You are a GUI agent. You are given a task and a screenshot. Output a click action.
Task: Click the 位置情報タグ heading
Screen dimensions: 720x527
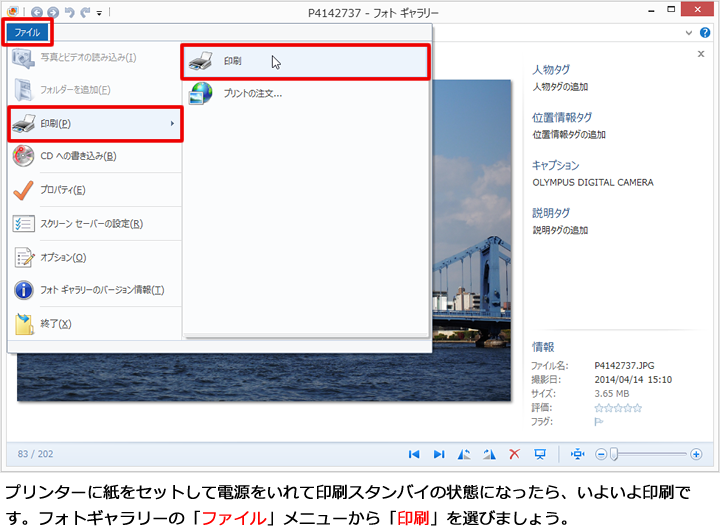point(562,118)
